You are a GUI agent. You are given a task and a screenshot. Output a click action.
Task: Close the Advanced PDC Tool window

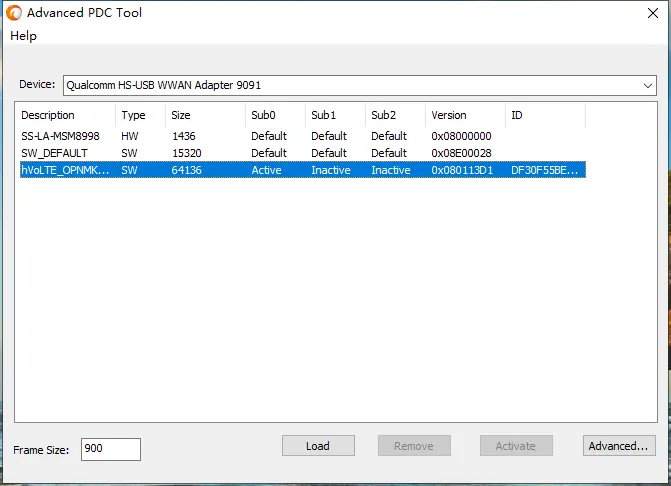click(649, 13)
